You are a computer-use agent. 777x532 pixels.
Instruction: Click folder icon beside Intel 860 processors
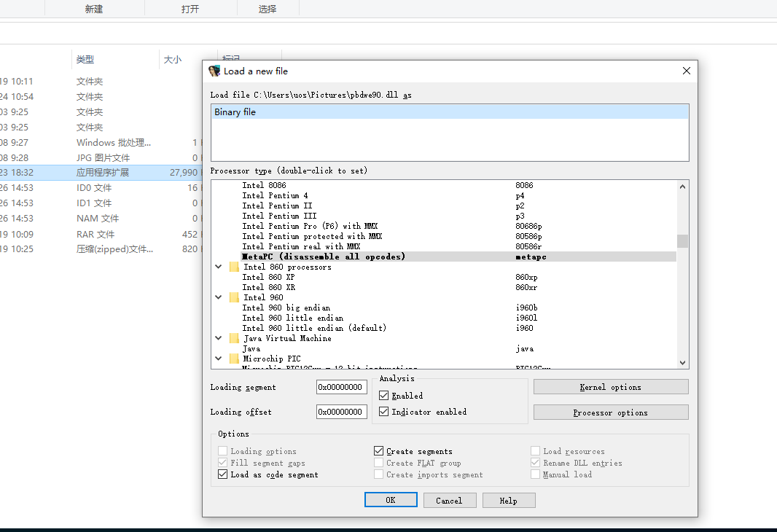coord(233,266)
